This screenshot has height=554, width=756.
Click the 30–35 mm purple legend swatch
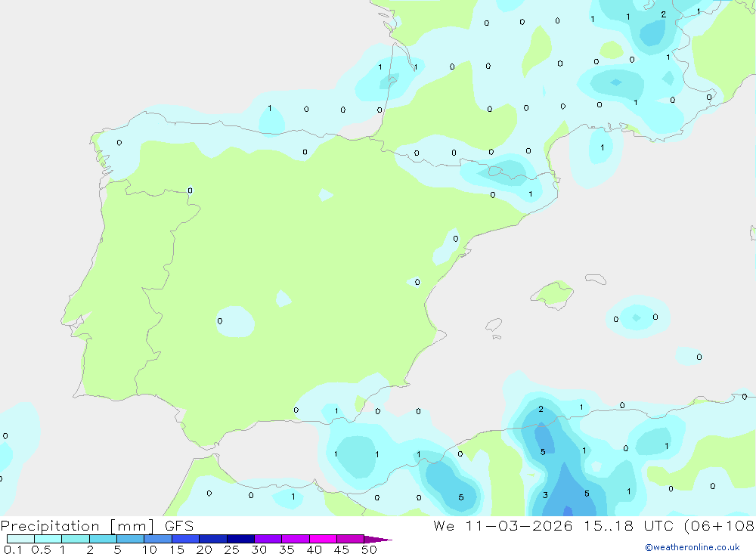click(268, 539)
